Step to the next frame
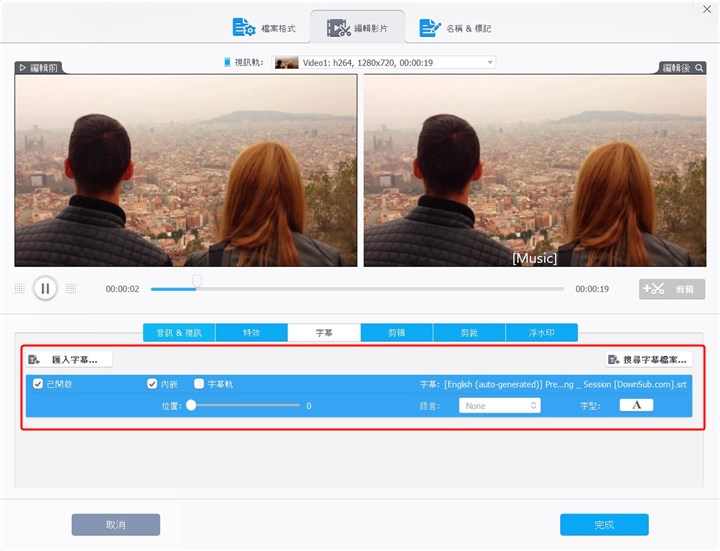The width and height of the screenshot is (720, 551). click(x=71, y=288)
